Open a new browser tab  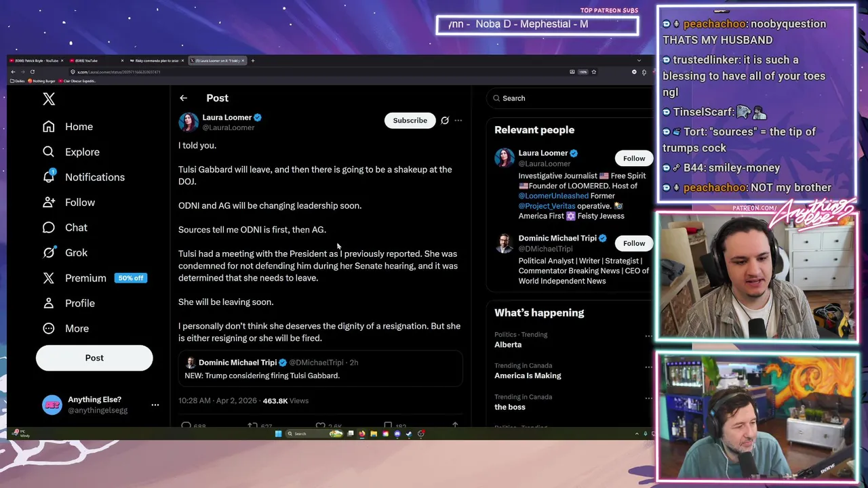pyautogui.click(x=253, y=61)
